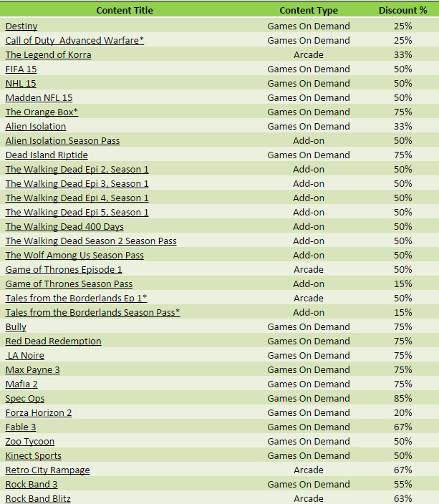Follow the Dead Island Riptide link
The height and width of the screenshot is (504, 439).
coord(47,155)
